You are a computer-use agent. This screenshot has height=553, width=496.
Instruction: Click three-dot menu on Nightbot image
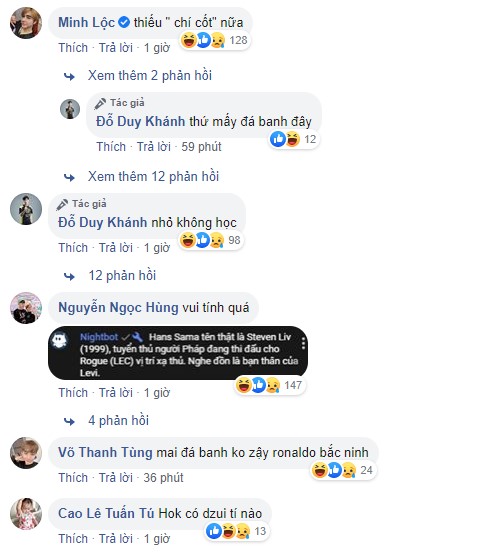(x=303, y=343)
